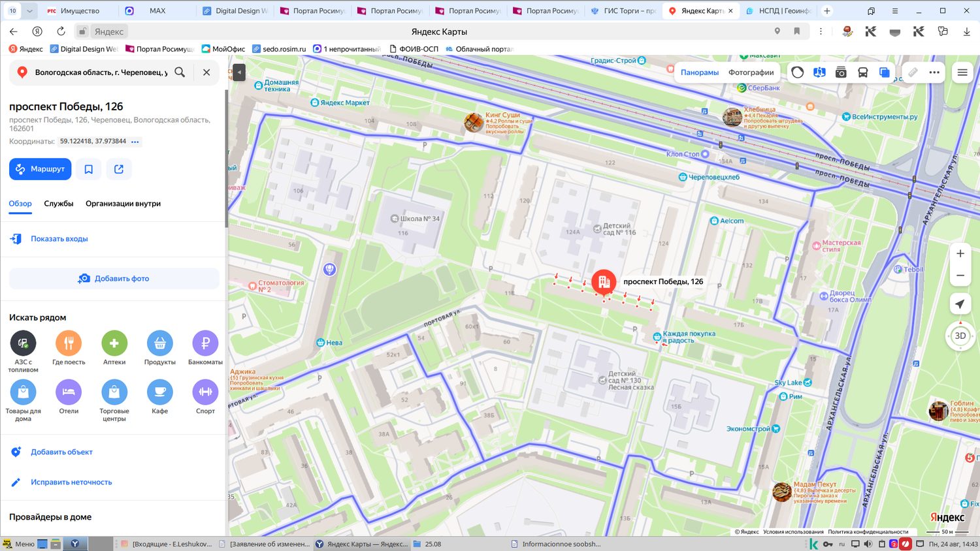The image size is (980, 551).
Task: Open the Yandex Maps hamburger menu
Action: coord(962,72)
